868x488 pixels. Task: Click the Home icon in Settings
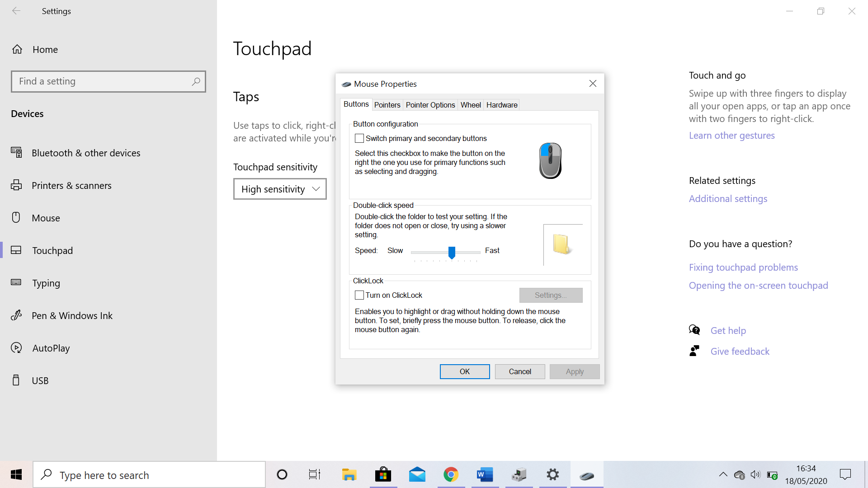(x=45, y=49)
